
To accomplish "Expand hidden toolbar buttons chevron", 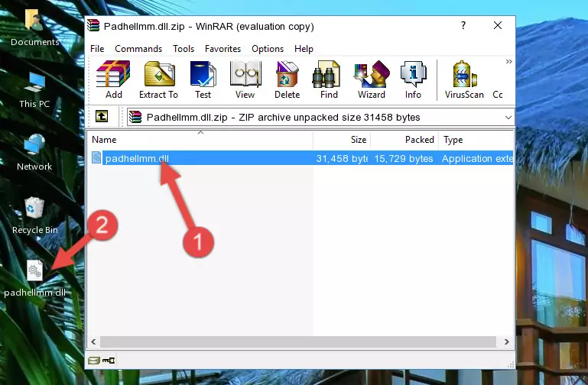I will click(x=509, y=61).
